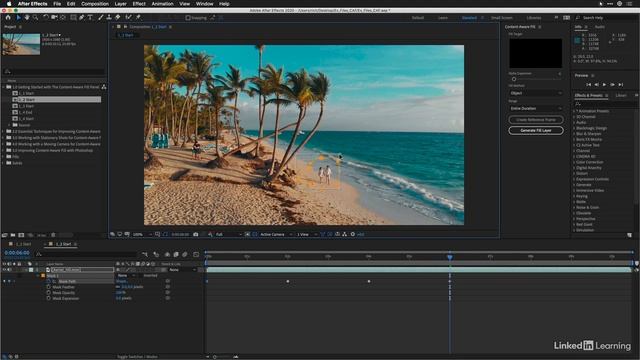Image resolution: width=640 pixels, height=360 pixels.
Task: Toggle Mask Opacity stopwatch
Action: coord(49,293)
